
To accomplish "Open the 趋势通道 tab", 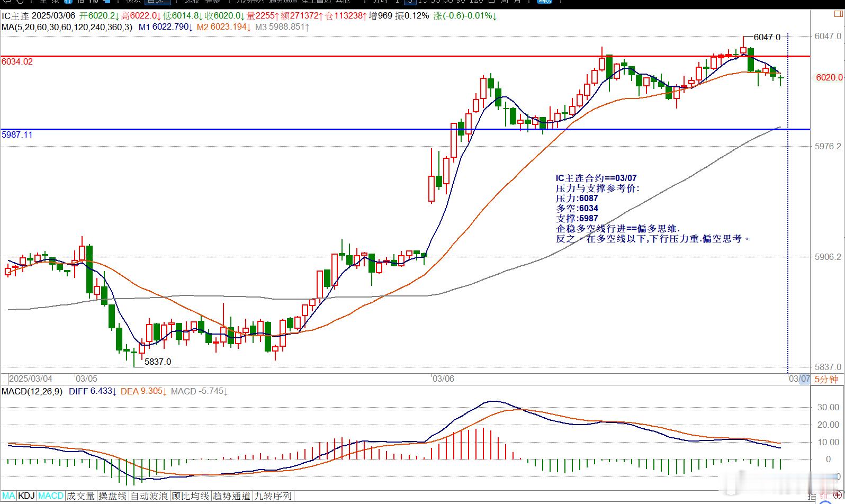I will tap(231, 496).
